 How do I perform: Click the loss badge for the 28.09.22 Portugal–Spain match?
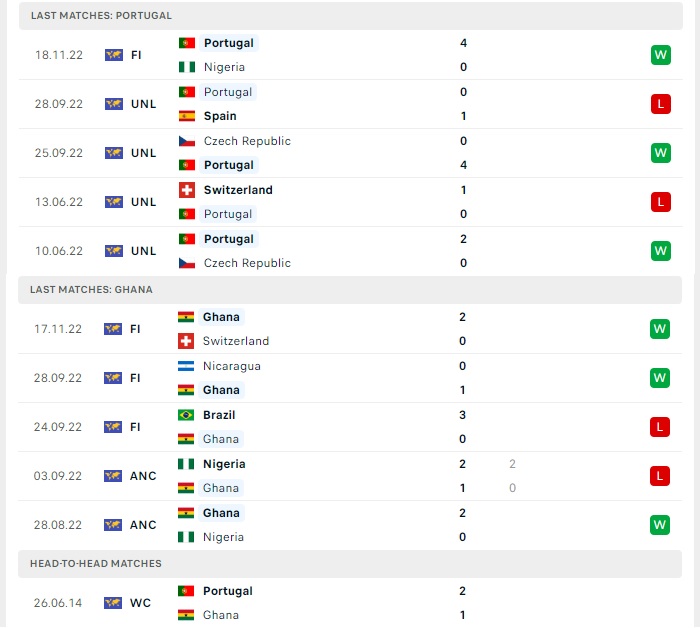pos(660,104)
